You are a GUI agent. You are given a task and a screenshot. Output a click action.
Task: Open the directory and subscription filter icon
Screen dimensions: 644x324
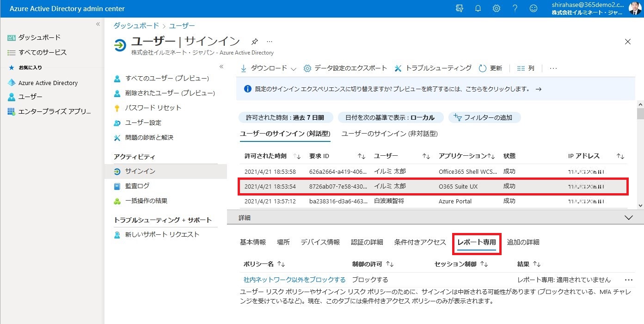(460, 8)
